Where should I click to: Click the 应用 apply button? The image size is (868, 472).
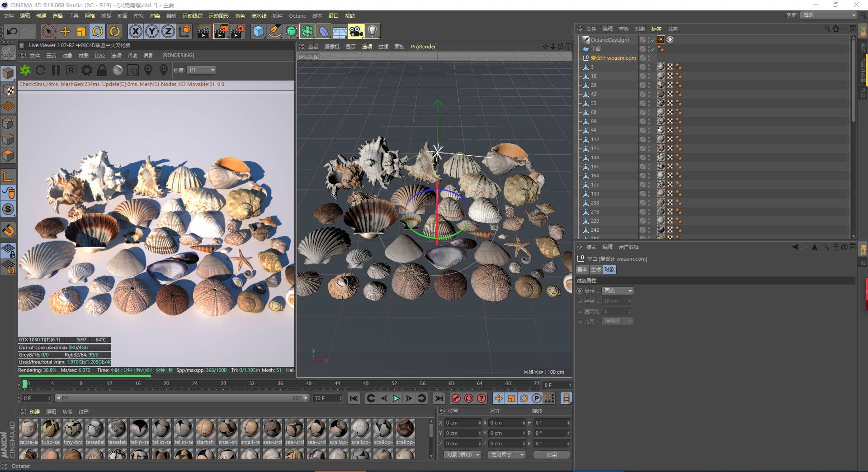552,454
